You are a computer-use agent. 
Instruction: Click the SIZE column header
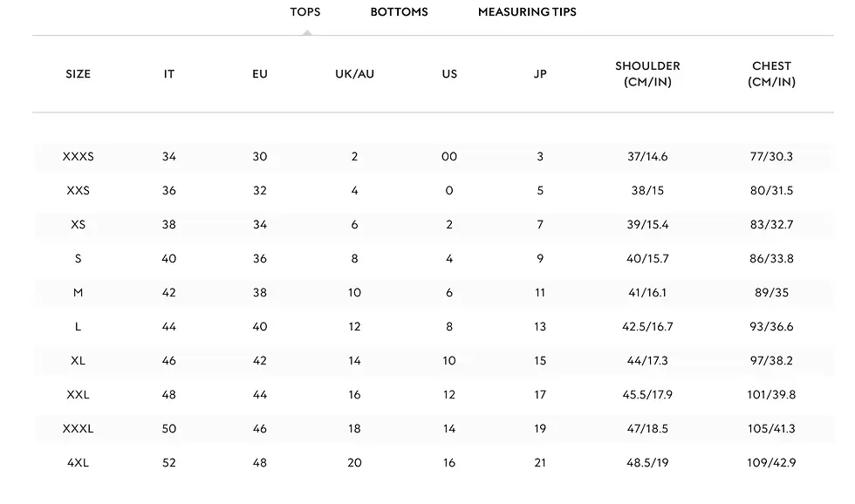pyautogui.click(x=78, y=74)
